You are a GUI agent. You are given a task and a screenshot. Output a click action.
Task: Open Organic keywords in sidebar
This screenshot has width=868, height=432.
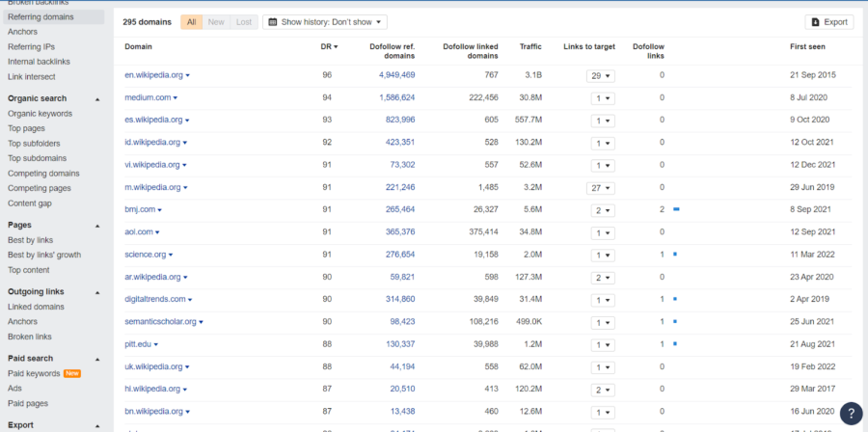tap(40, 114)
